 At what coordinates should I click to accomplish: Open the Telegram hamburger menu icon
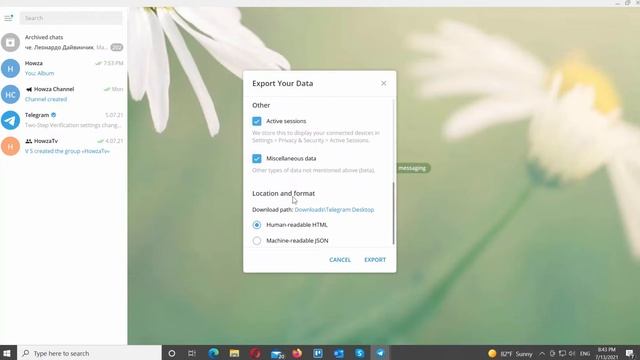[9, 18]
